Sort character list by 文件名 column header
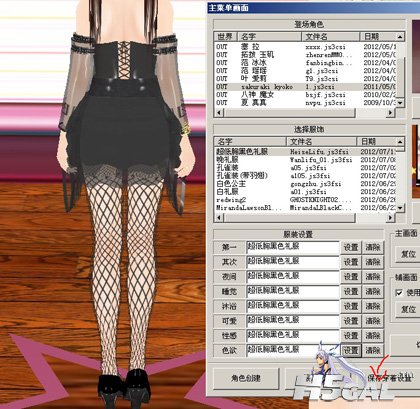 (331, 36)
